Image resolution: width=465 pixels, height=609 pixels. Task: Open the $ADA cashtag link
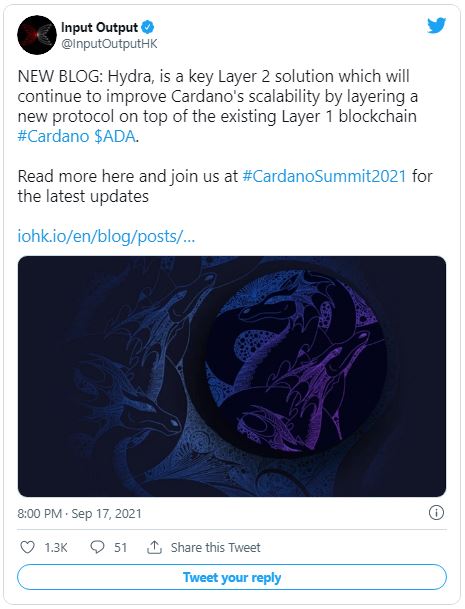115,136
